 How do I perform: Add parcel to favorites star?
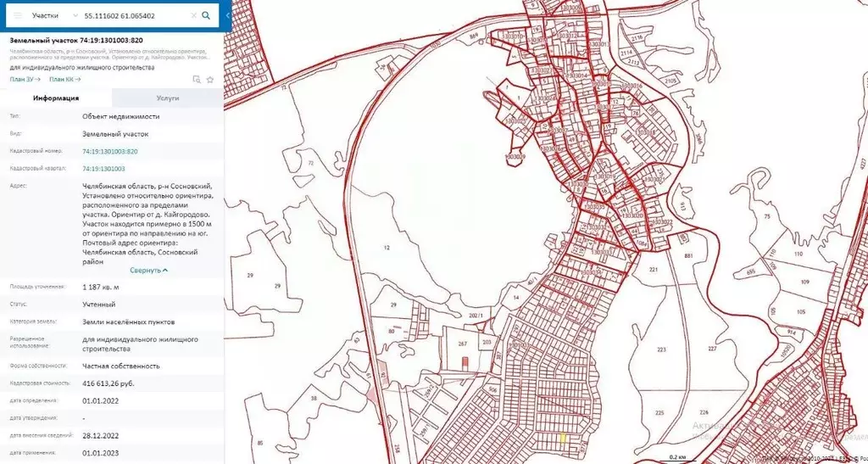(210, 79)
